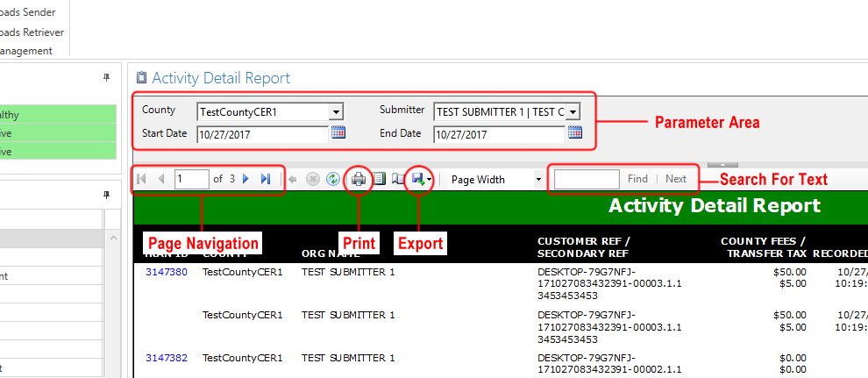Expand the County dropdown
Screen dimensions: 868x378
click(x=336, y=111)
